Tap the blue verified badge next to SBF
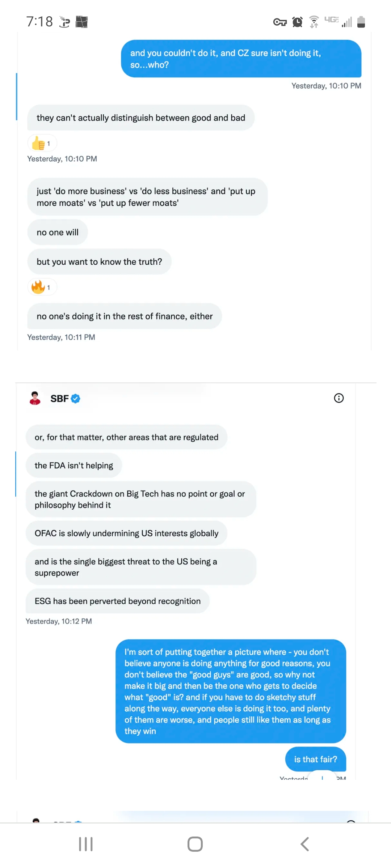 coord(76,399)
